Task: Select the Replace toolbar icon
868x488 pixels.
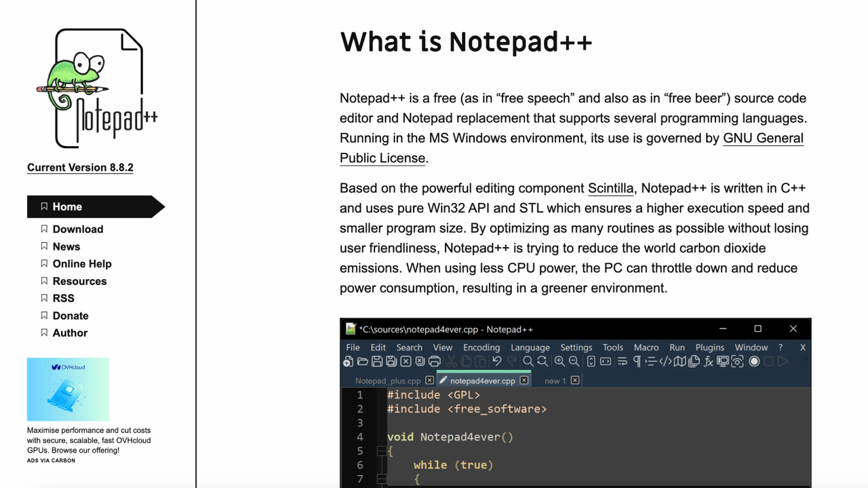Action: point(541,362)
